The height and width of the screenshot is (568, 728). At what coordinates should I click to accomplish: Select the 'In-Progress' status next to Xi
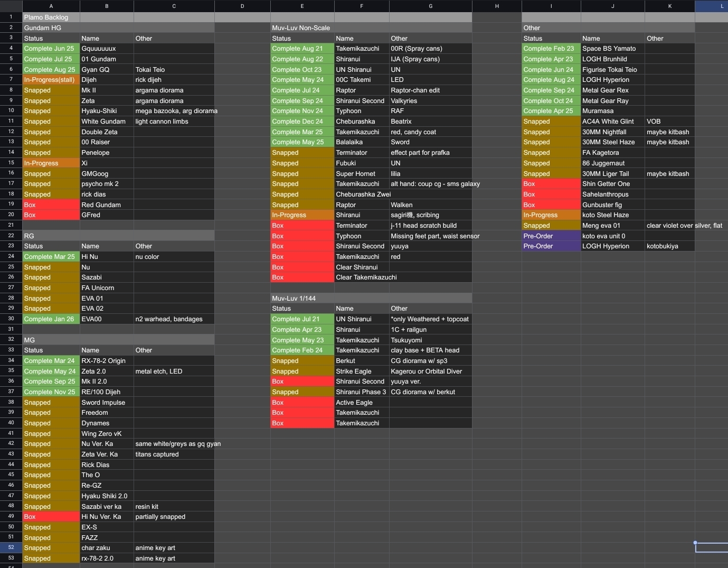(x=51, y=163)
